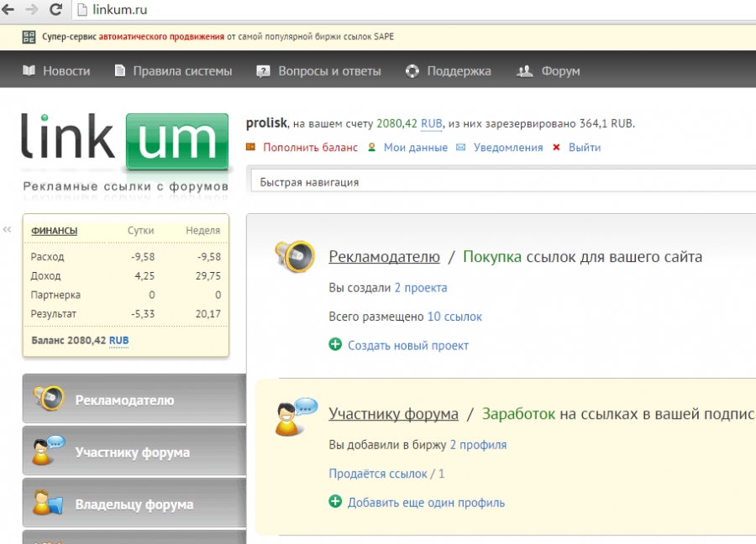
Task: Click the green plus icon beside Добавить еще один профиль
Action: [335, 502]
